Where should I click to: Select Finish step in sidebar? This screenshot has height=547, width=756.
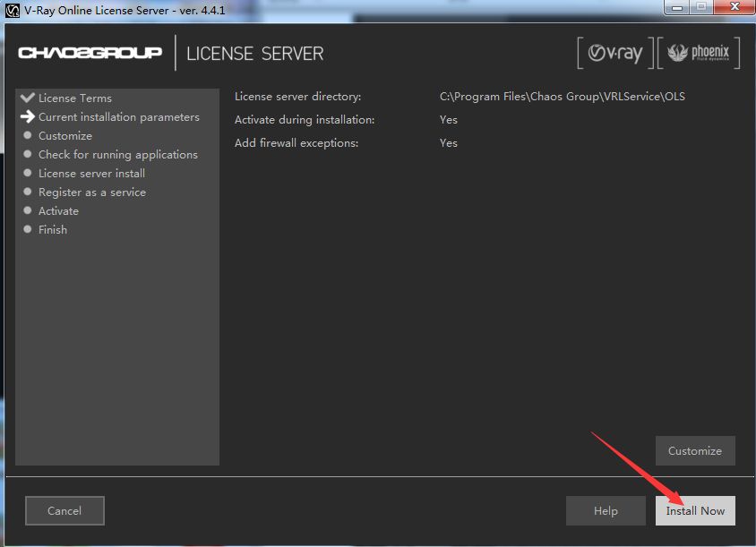(53, 229)
